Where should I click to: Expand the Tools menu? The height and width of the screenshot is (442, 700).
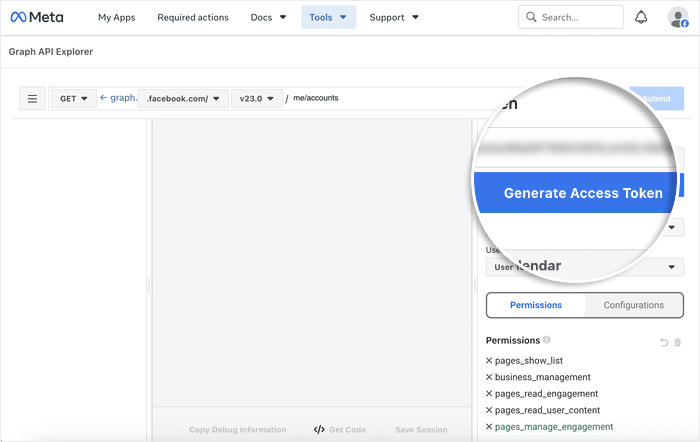click(328, 17)
